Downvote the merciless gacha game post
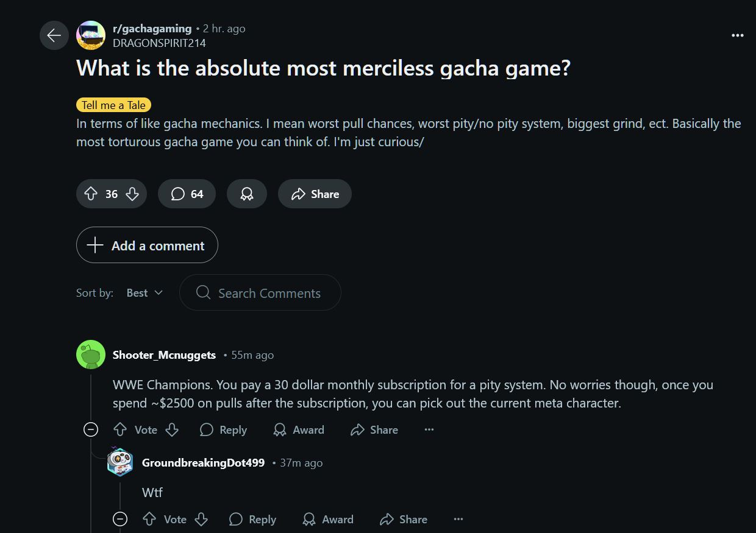756x533 pixels. pyautogui.click(x=132, y=194)
